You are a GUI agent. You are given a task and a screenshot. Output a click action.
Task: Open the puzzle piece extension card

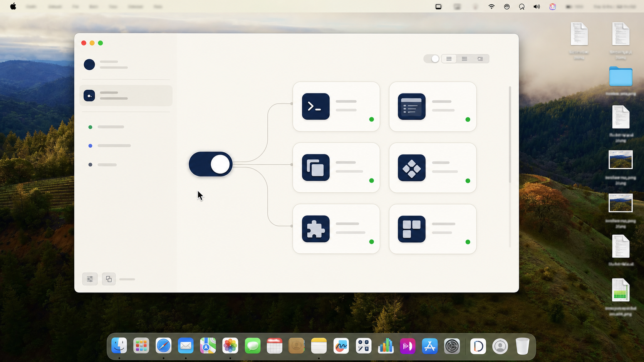tap(336, 229)
